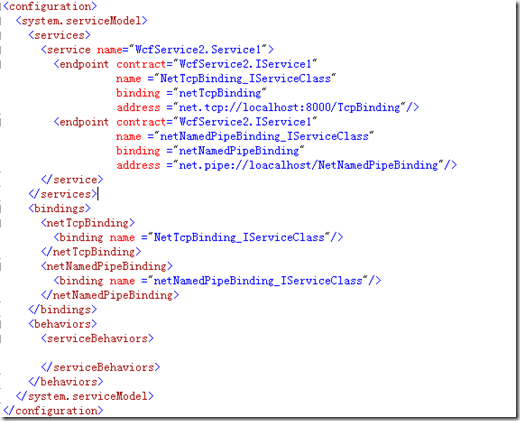Click the address "net.pipe://loacalhost/NetNamedPipeBinding"
Viewport: 520px width, 421px height.
308,165
